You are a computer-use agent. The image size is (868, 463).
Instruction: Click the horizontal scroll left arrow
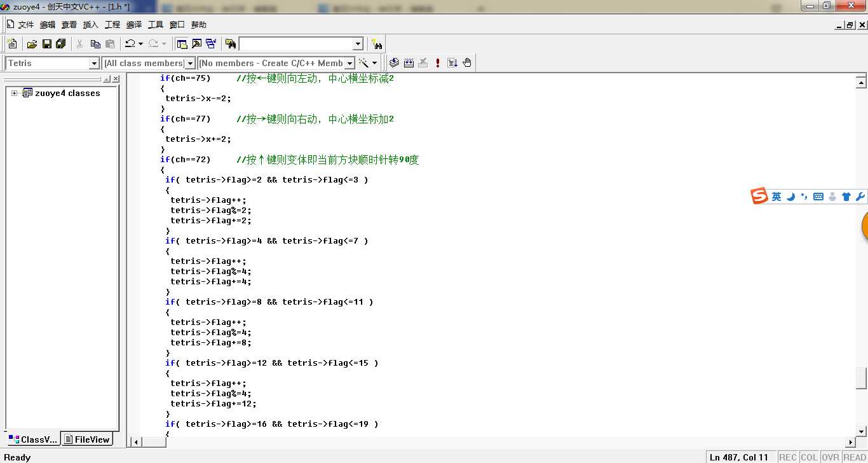coord(135,441)
